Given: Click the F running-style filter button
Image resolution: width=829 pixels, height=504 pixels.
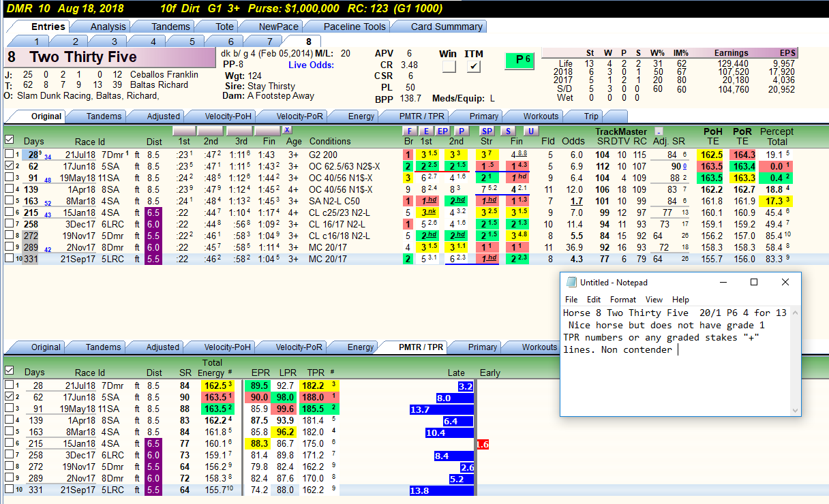Looking at the screenshot, I should tap(409, 131).
